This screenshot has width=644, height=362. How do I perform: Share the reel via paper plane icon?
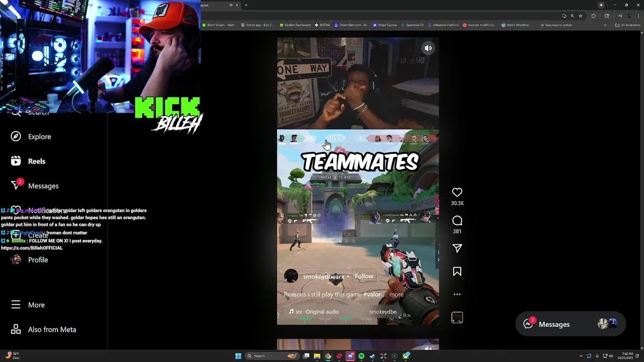pos(457,248)
